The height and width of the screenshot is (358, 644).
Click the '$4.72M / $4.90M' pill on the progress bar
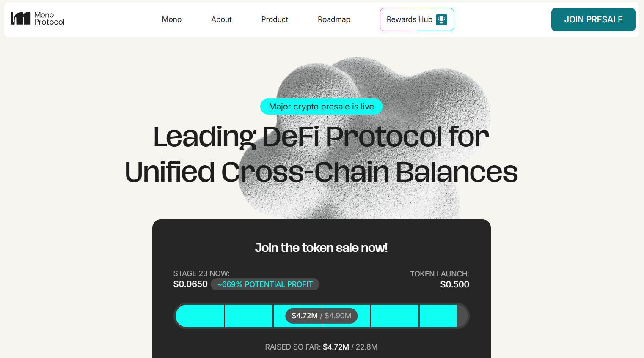tap(322, 316)
